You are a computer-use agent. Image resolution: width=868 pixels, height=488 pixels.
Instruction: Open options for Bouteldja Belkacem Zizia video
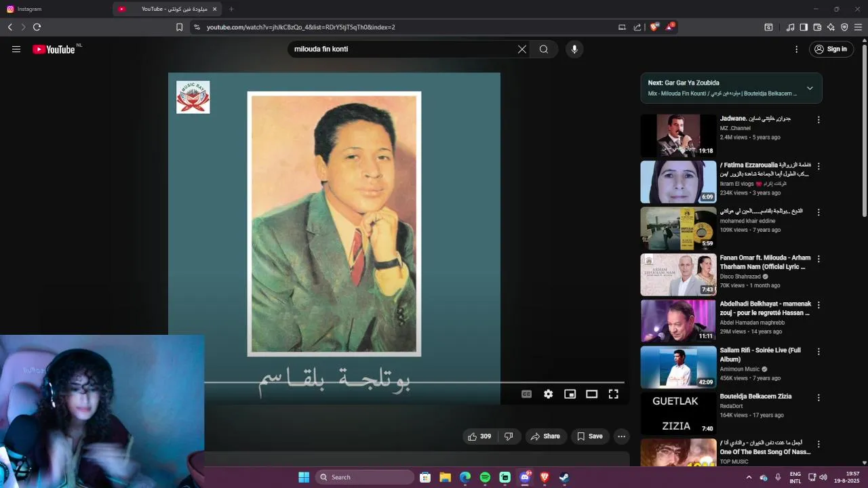coord(818,398)
